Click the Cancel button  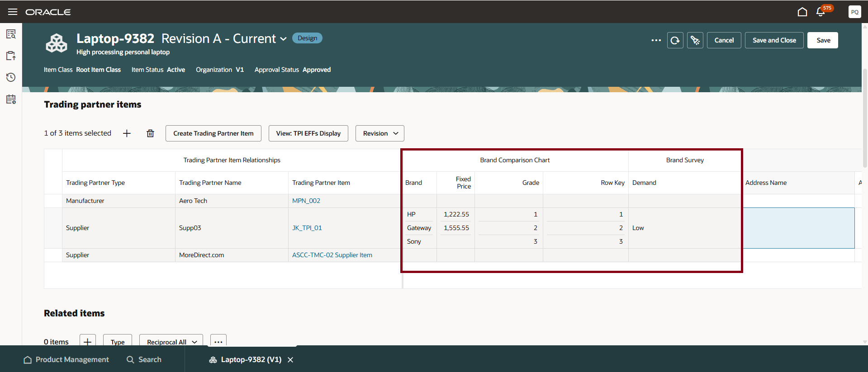pos(724,40)
